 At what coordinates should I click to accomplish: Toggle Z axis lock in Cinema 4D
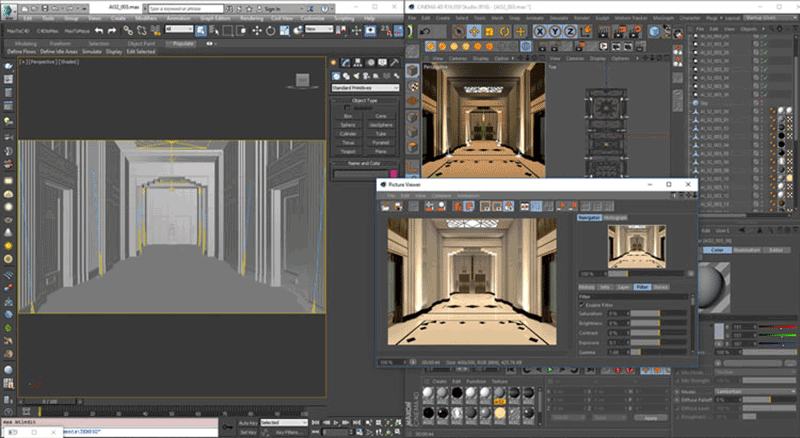click(x=570, y=32)
